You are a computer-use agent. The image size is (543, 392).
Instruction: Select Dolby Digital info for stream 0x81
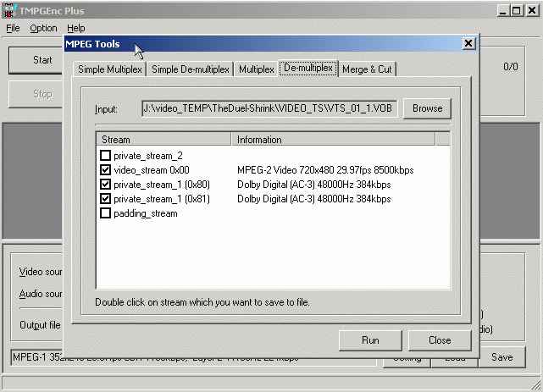[x=313, y=199]
